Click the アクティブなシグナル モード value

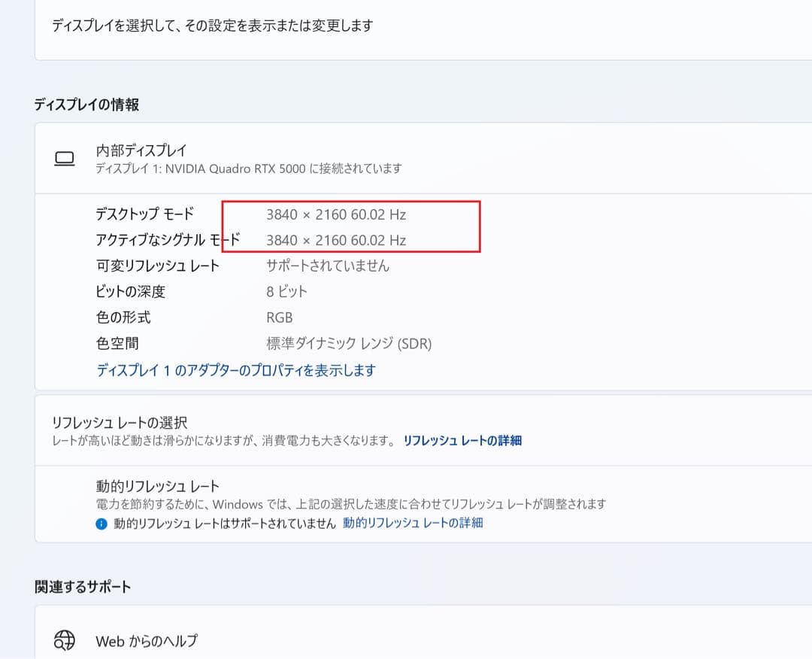tap(337, 240)
